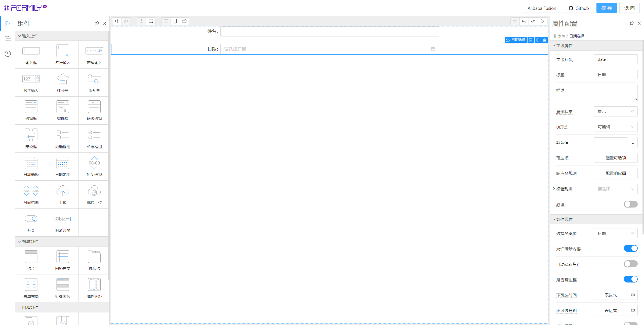The width and height of the screenshot is (644, 325).
Task: Click the play preview button
Action: pyautogui.click(x=542, y=21)
